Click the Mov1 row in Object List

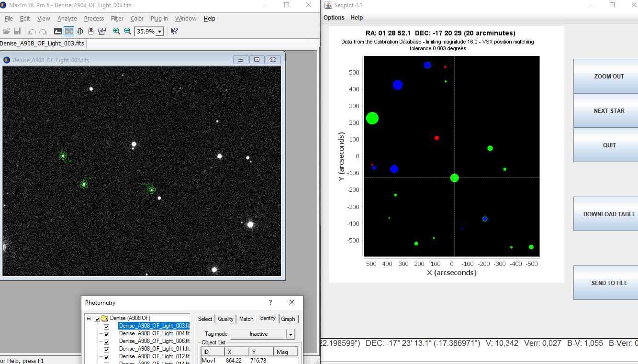tap(249, 360)
